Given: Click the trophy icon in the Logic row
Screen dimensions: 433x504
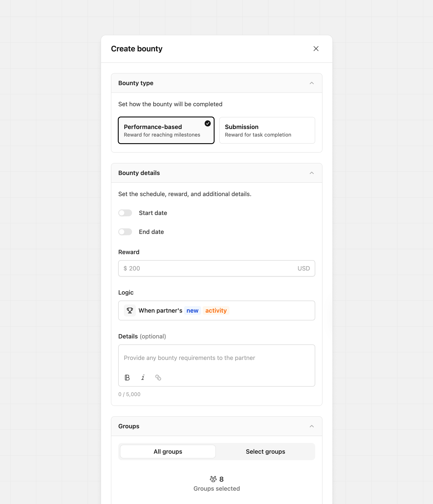Looking at the screenshot, I should [x=130, y=310].
